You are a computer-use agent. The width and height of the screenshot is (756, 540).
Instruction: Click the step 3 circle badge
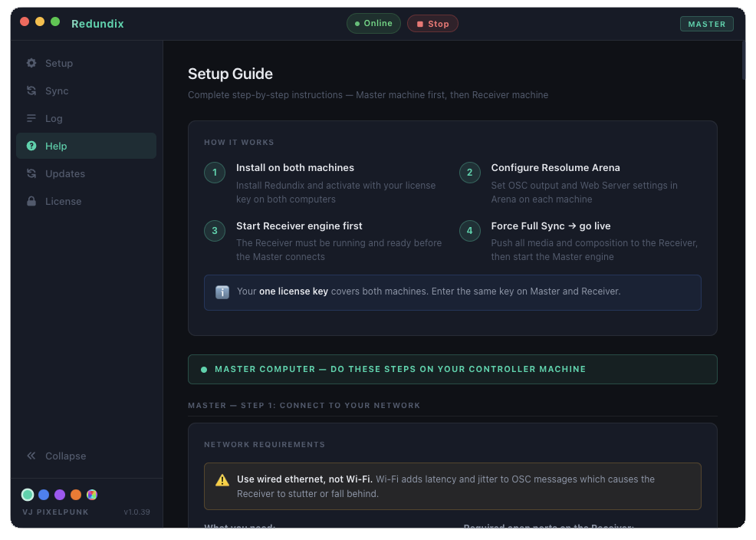pos(215,230)
